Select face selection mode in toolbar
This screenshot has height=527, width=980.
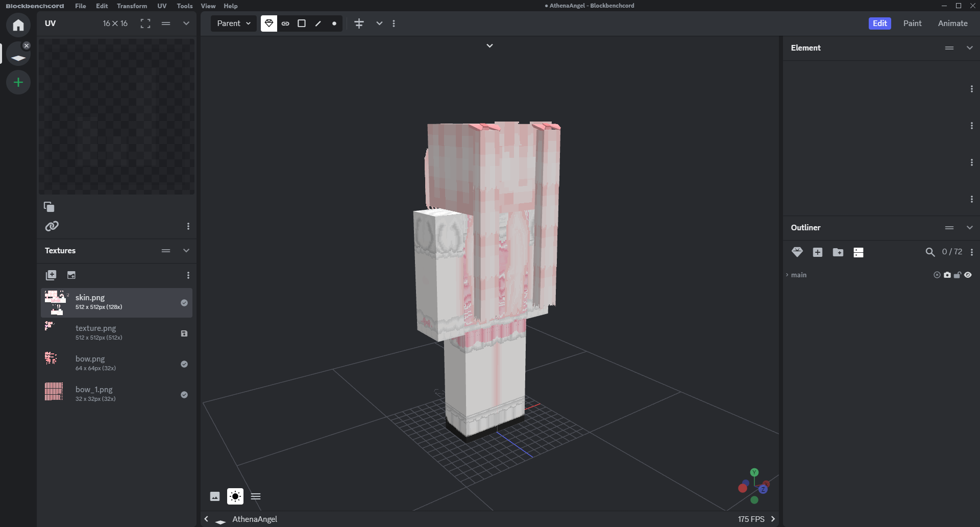click(302, 23)
